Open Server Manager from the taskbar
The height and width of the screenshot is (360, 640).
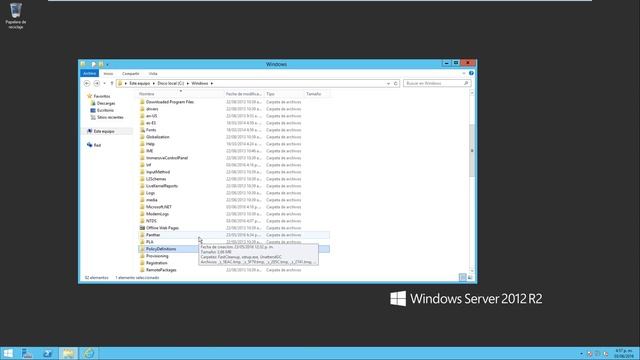(27, 353)
